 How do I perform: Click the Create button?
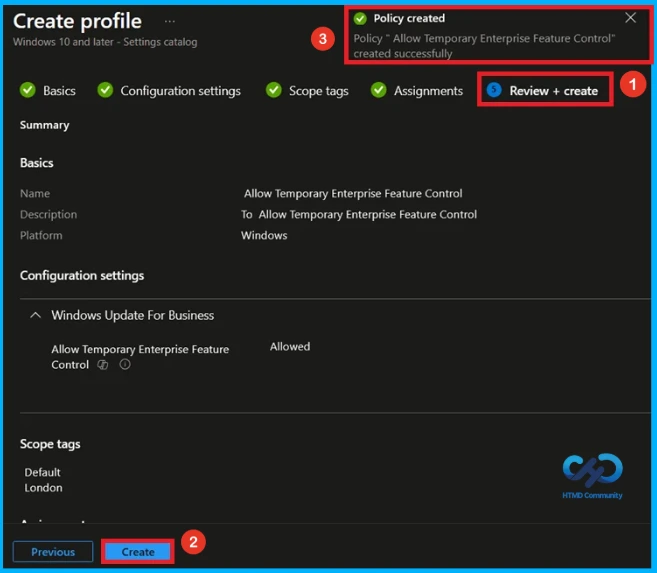138,552
